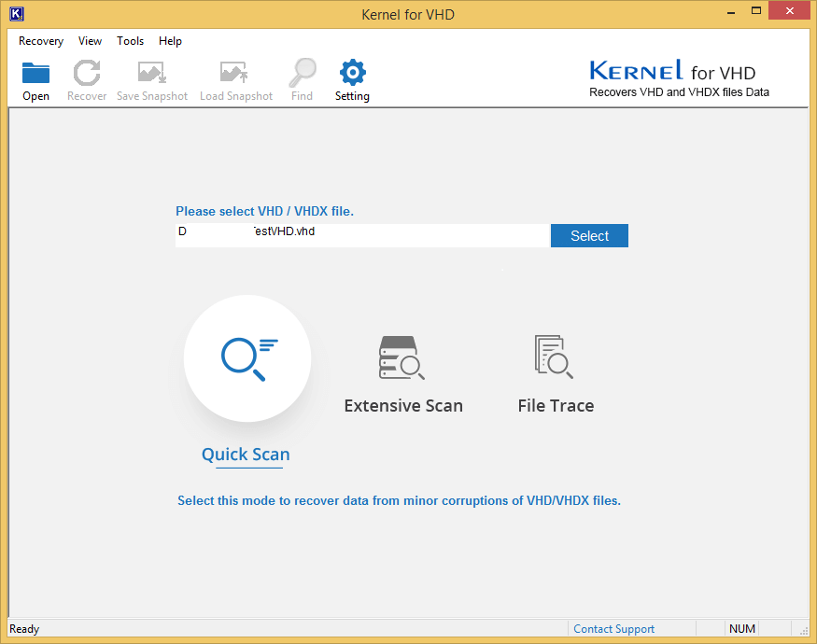The image size is (817, 644).
Task: Open the Recovery menu
Action: (x=41, y=41)
